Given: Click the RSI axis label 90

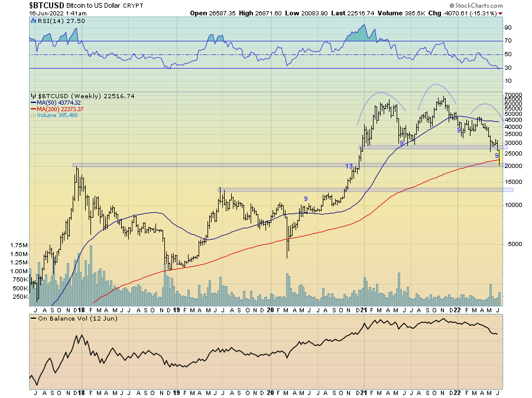Looking at the screenshot, I should 508,28.
